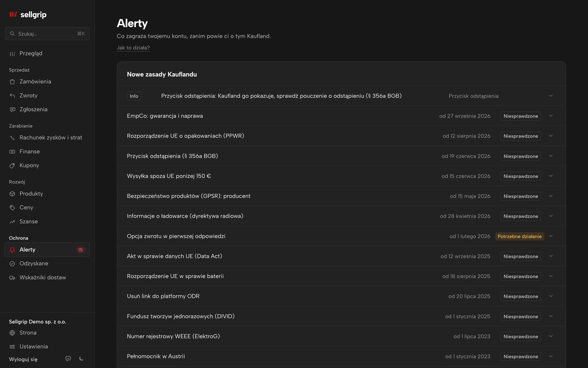Viewport: 588px width, 368px height.
Task: Select Odzyskane in the Ochrona section
Action: click(x=47, y=264)
